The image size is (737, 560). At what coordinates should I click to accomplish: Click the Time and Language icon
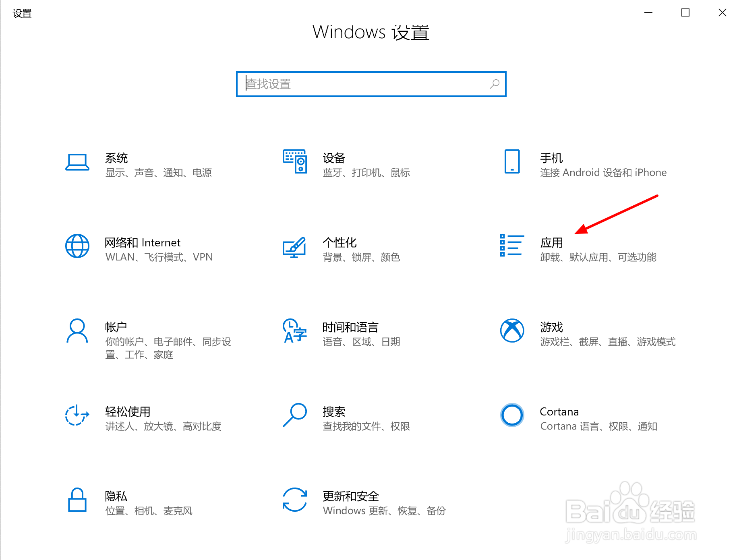click(x=294, y=331)
